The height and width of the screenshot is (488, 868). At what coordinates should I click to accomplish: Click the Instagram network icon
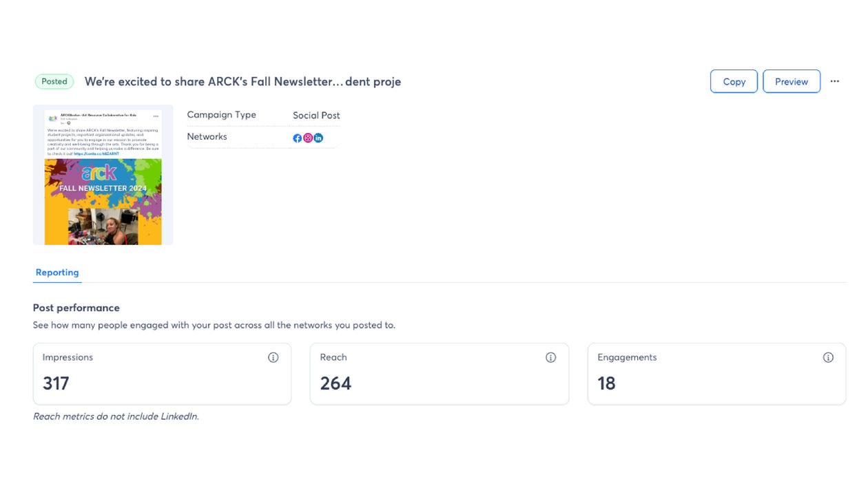(x=308, y=138)
